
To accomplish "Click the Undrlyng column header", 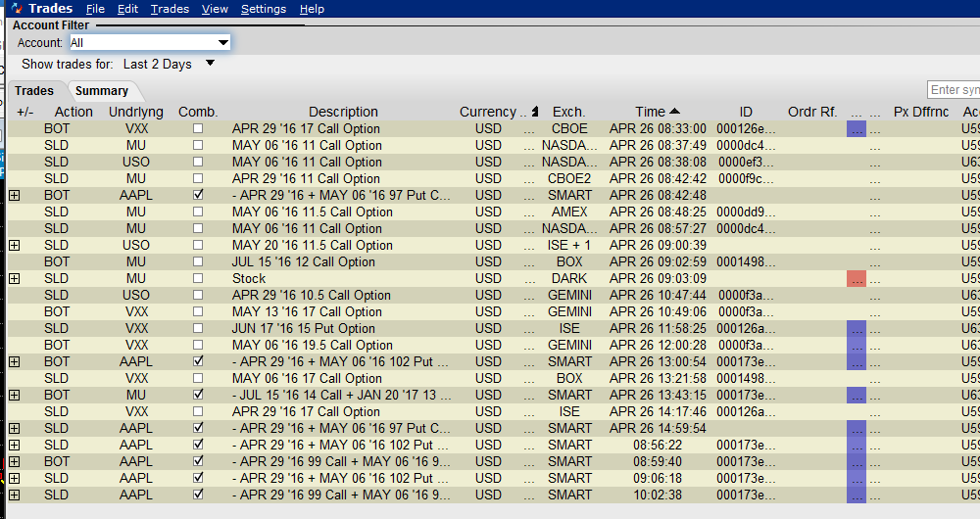I will pos(136,112).
